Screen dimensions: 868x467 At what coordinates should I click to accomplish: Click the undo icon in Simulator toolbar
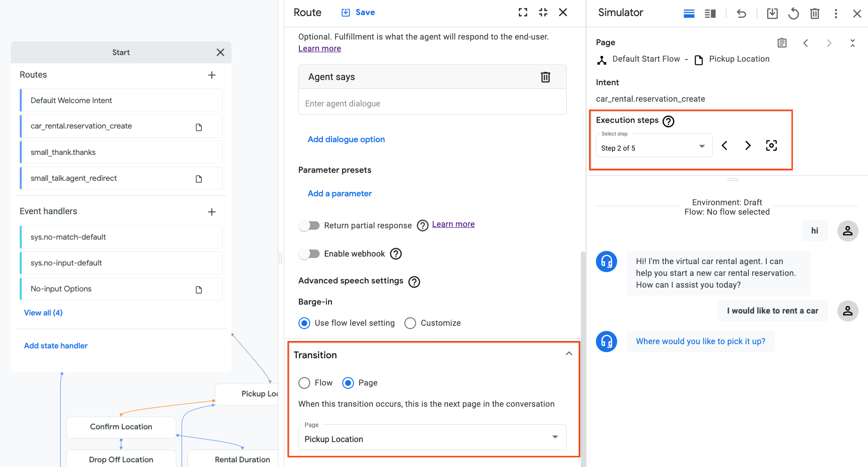(x=741, y=14)
